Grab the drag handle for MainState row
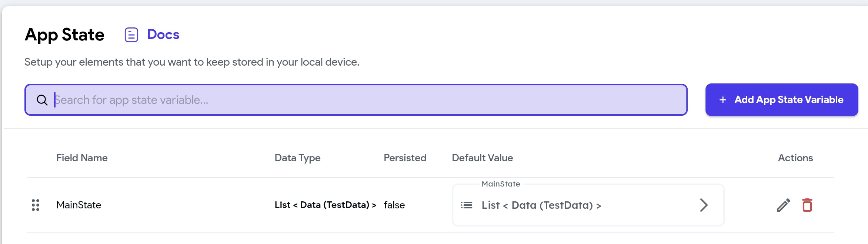The image size is (868, 244). click(x=36, y=205)
